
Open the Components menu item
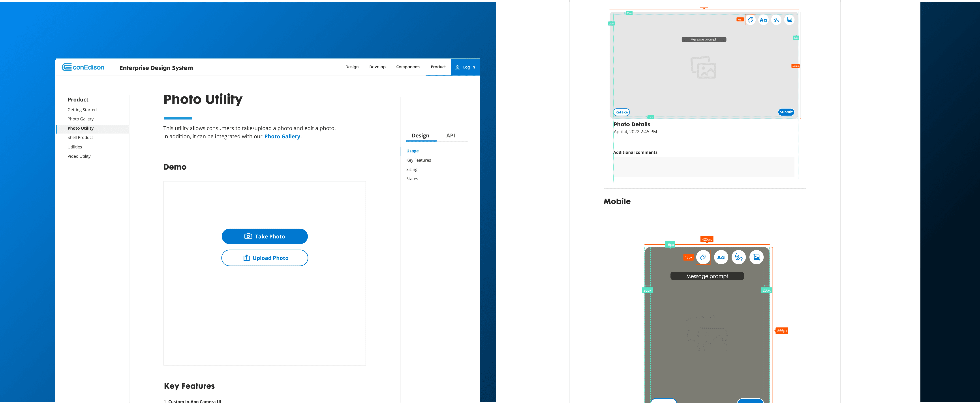408,67
